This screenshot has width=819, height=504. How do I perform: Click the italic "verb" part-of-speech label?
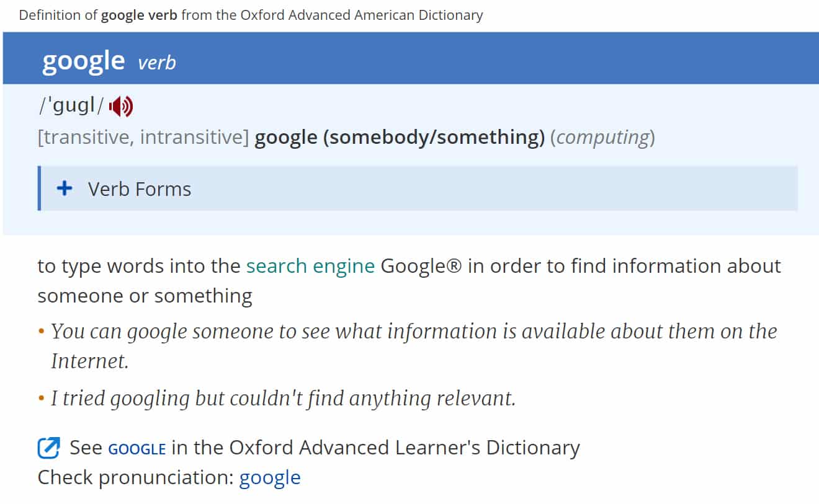coord(157,63)
